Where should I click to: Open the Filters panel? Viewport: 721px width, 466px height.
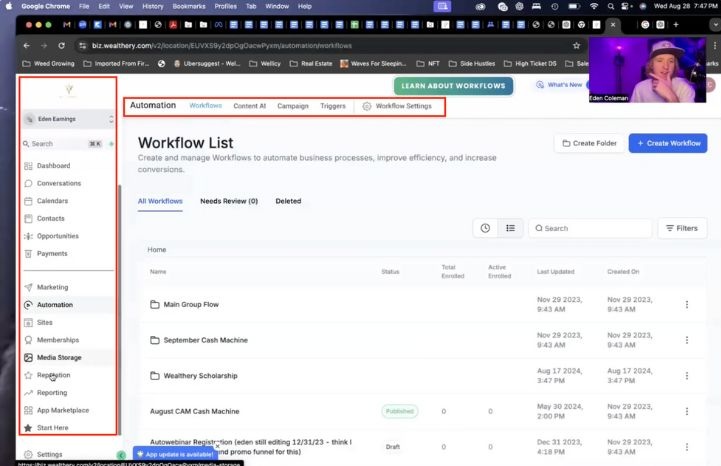(680, 228)
